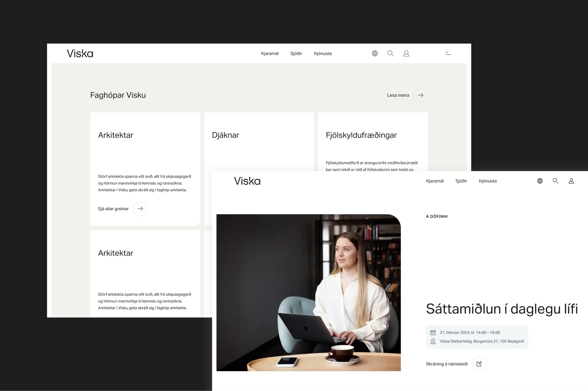Select Sjóðir in top navigation
This screenshot has width=588, height=391.
click(x=296, y=53)
